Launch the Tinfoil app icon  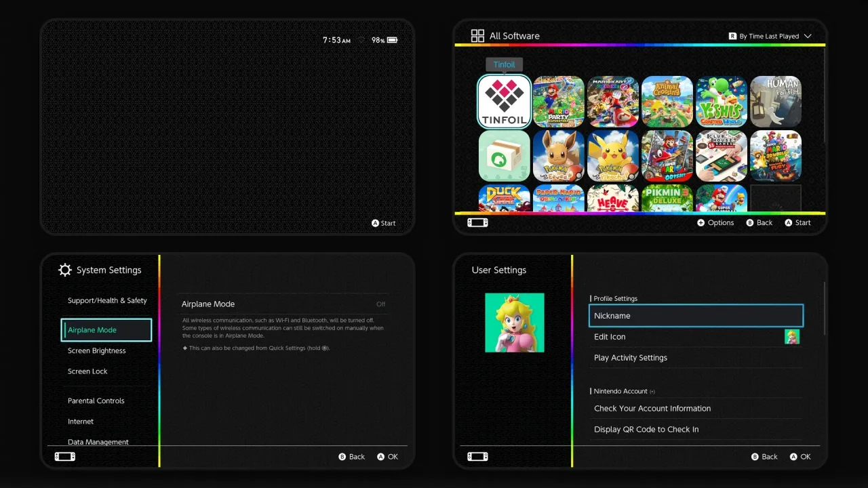point(505,102)
